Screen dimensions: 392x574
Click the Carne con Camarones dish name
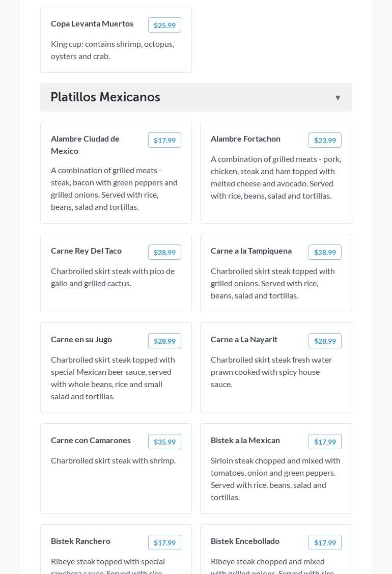(x=91, y=440)
